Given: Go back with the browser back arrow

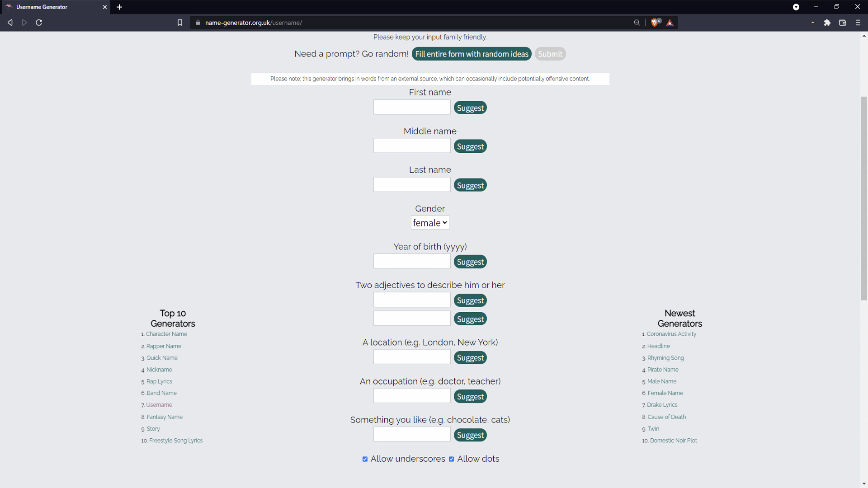Looking at the screenshot, I should click(10, 23).
